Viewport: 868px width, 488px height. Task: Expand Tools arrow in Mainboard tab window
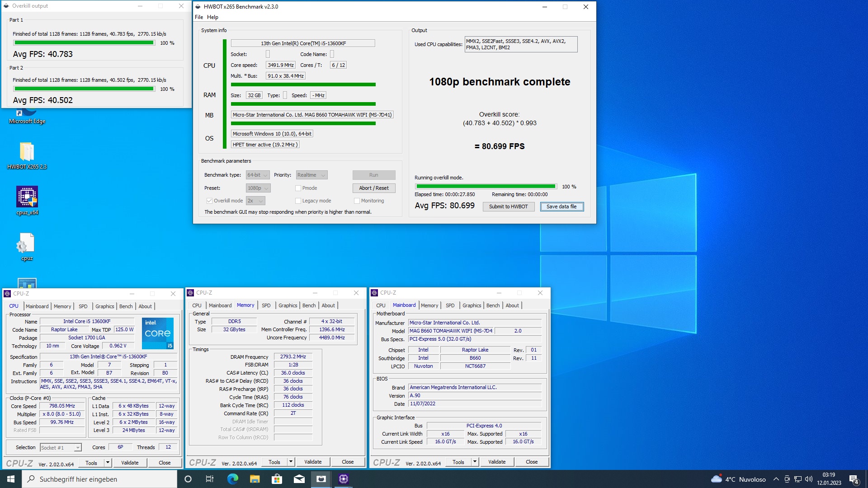click(475, 462)
